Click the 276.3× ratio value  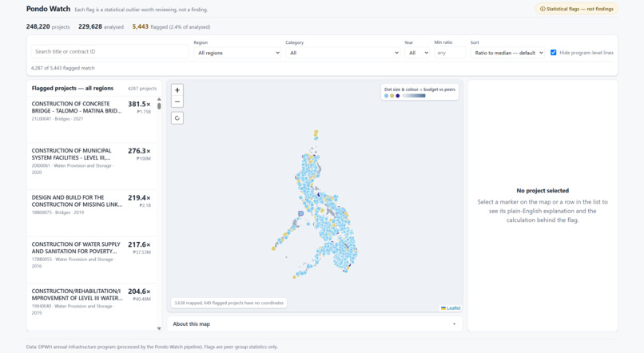[139, 151]
